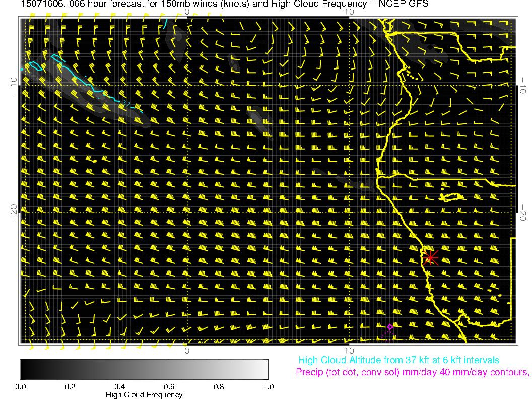This screenshot has height=411, width=532.
Task: Click the High Cloud Frequency colorbar label
Action: (144, 395)
